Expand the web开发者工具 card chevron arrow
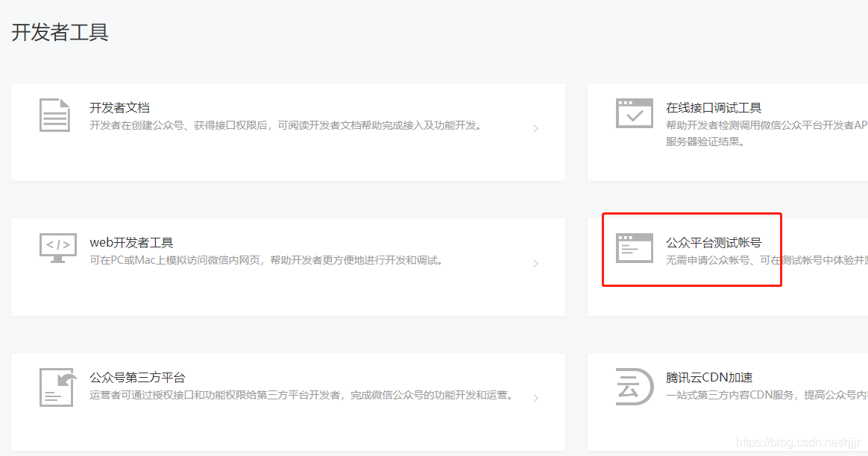868x456 pixels. (x=536, y=264)
